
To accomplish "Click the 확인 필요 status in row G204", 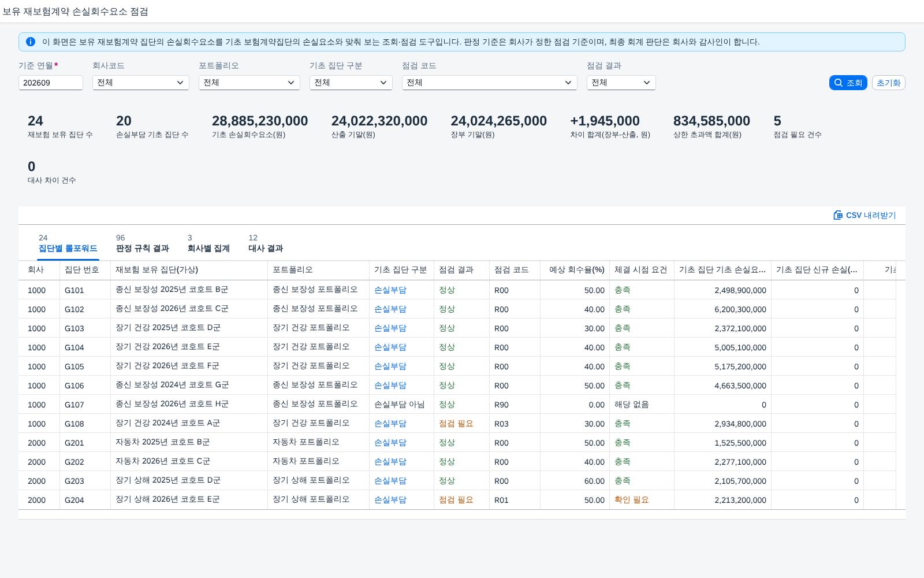I will click(632, 500).
